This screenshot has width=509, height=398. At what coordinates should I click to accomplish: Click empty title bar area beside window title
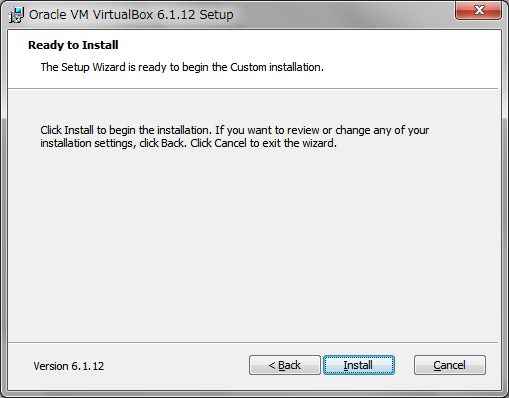click(x=343, y=15)
